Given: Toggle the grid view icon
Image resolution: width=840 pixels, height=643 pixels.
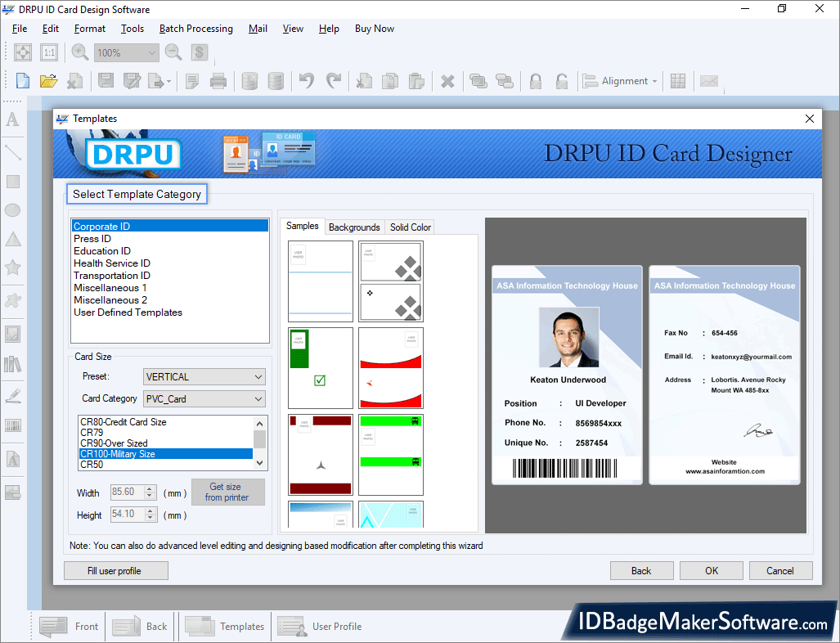Looking at the screenshot, I should pos(678,81).
